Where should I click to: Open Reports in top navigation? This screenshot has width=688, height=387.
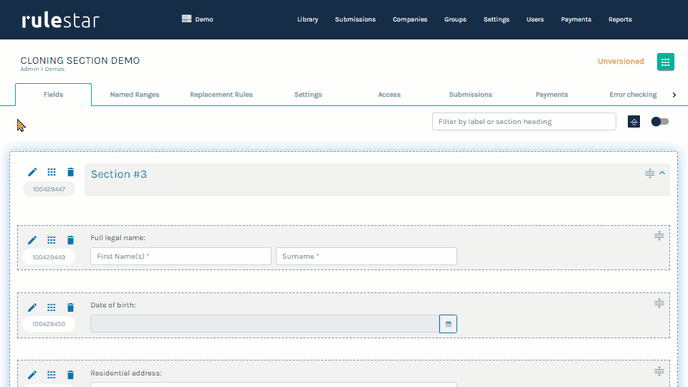620,19
